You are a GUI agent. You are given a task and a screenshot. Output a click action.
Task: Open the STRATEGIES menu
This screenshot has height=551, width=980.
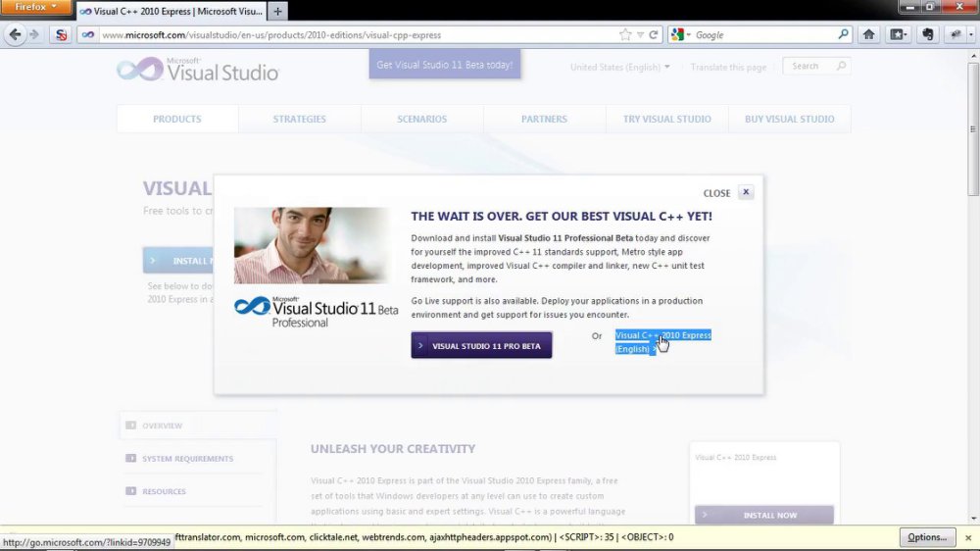pos(299,119)
